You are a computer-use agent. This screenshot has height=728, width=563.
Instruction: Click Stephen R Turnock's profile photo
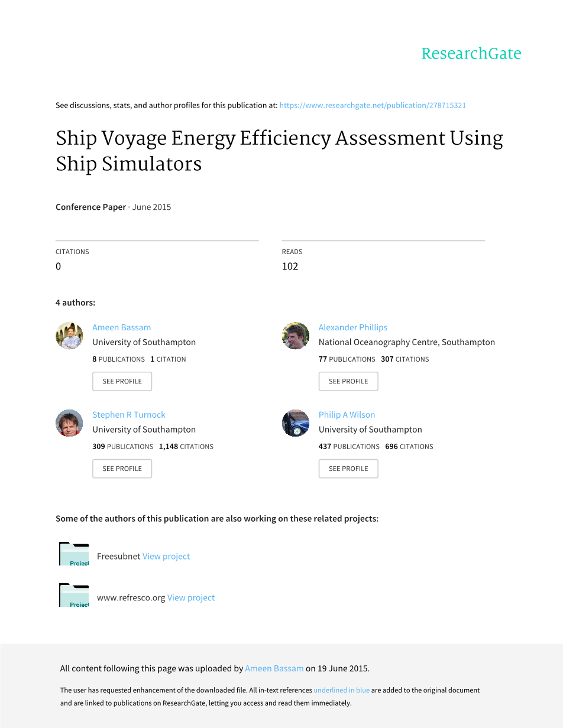[x=69, y=423]
